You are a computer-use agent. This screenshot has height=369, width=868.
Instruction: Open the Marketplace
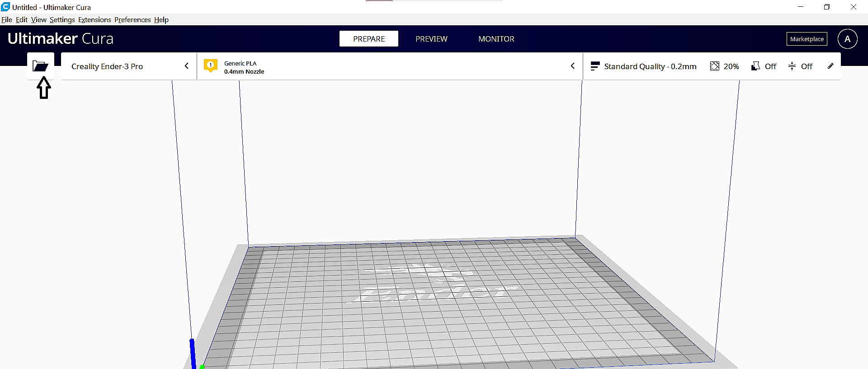pos(807,39)
